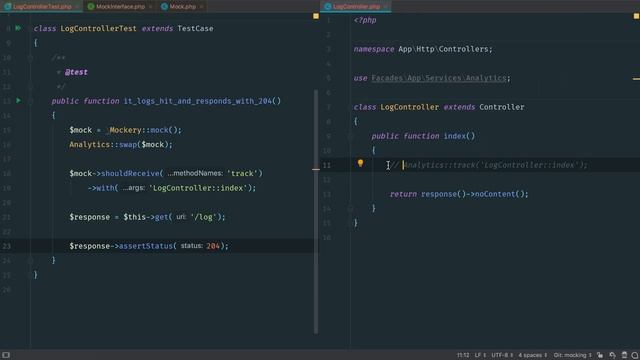Open the tool windows quick access icon
The image size is (640, 360).
[x=6, y=355]
